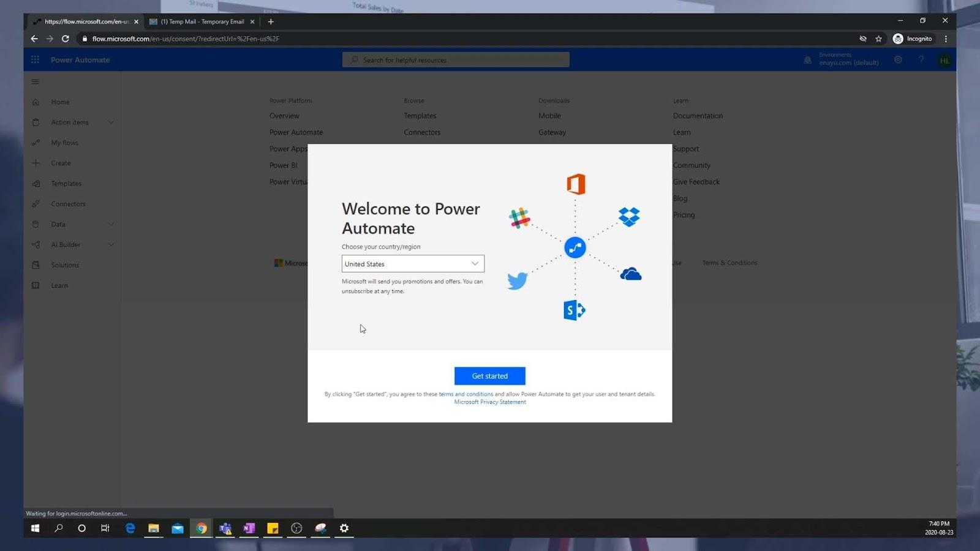Screen dimensions: 980x551
Task: Expand the Data sidebar section
Action: point(111,224)
